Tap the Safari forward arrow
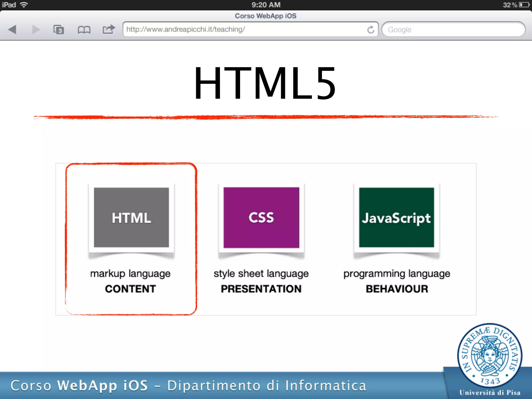Viewport: 532px width, 399px height. click(36, 29)
